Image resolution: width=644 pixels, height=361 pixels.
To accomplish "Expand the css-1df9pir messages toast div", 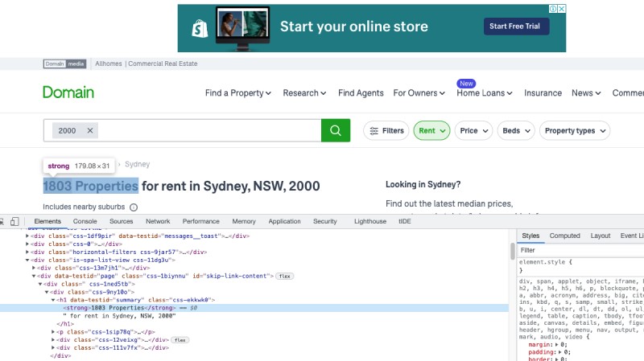I will tap(27, 236).
